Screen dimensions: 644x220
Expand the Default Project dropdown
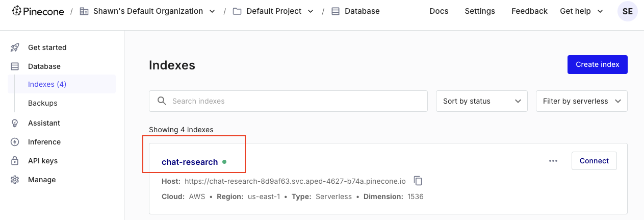pos(311,11)
